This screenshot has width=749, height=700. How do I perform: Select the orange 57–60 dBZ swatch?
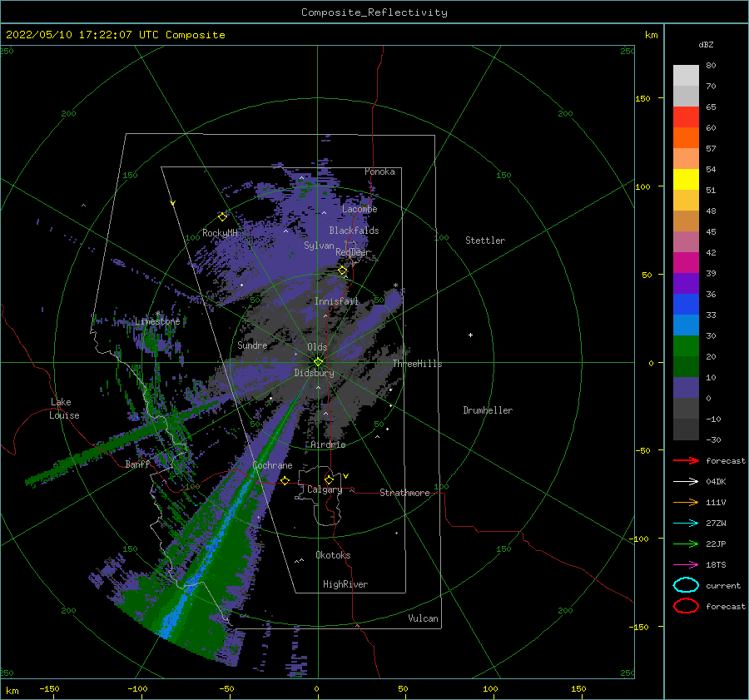[x=686, y=137]
